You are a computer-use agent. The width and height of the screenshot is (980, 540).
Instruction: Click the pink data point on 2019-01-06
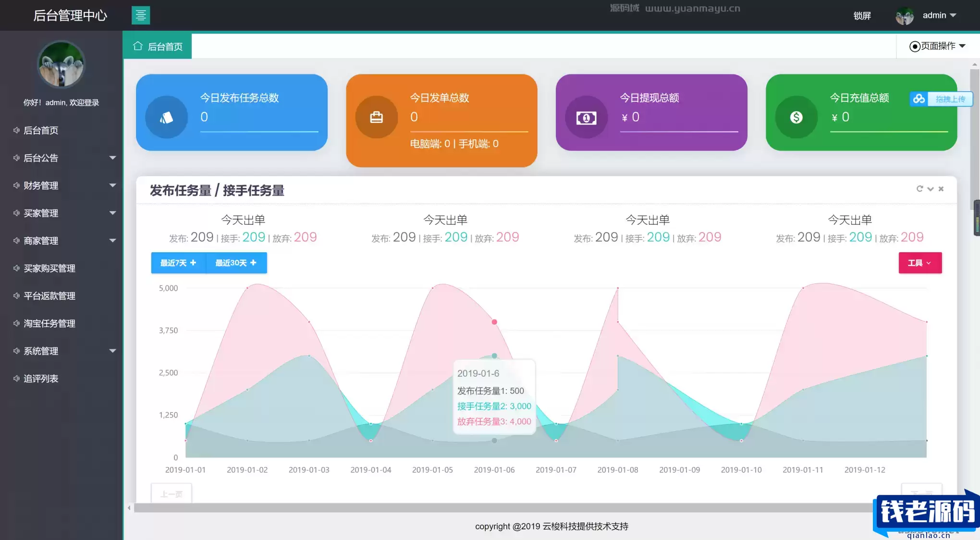tap(494, 322)
